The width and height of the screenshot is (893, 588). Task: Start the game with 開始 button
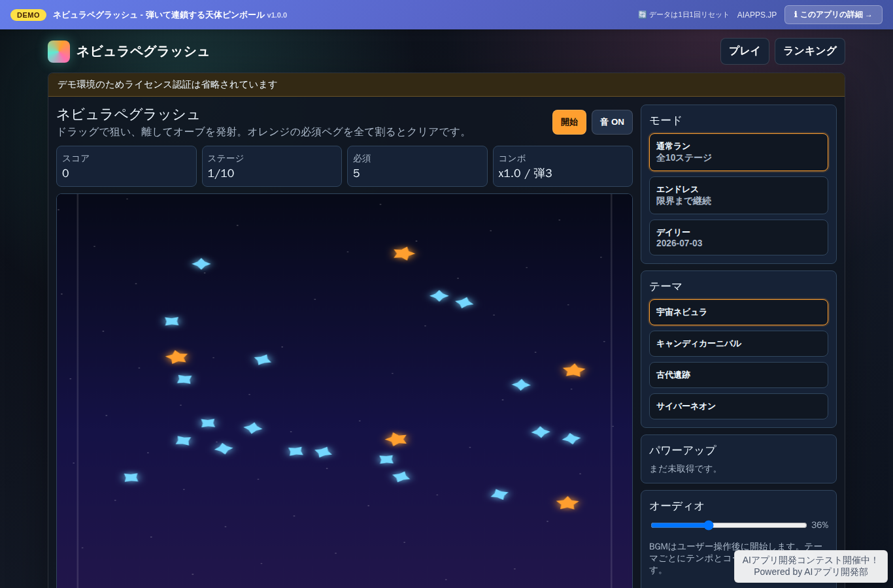point(569,122)
